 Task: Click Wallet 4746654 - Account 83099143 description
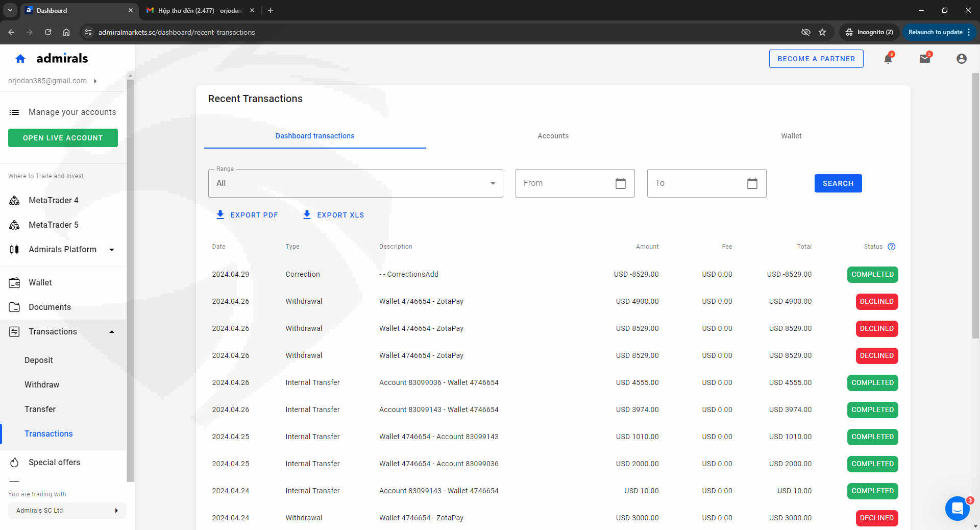[439, 437]
